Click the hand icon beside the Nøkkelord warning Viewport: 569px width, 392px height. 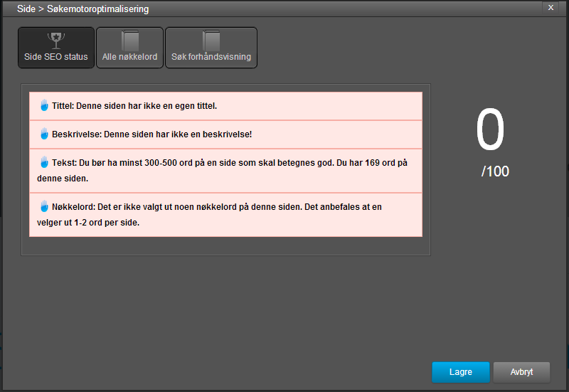pos(44,206)
